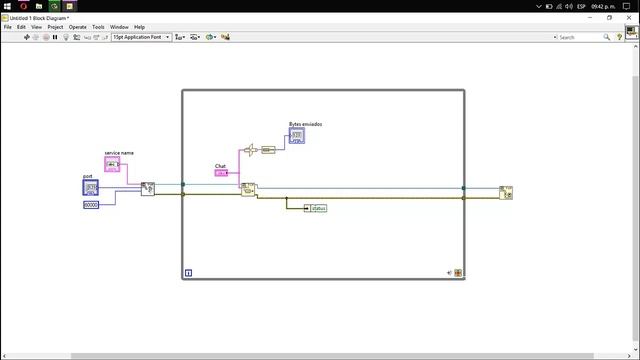Expand hidden system tray icons chevron
Image resolution: width=640 pixels, height=360 pixels.
539,6
